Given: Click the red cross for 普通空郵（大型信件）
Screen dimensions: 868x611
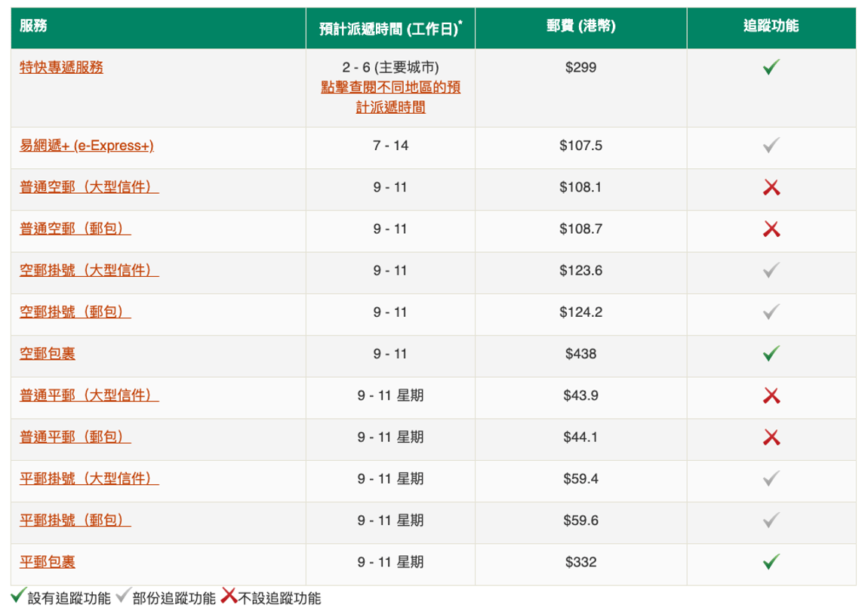Looking at the screenshot, I should (x=771, y=188).
